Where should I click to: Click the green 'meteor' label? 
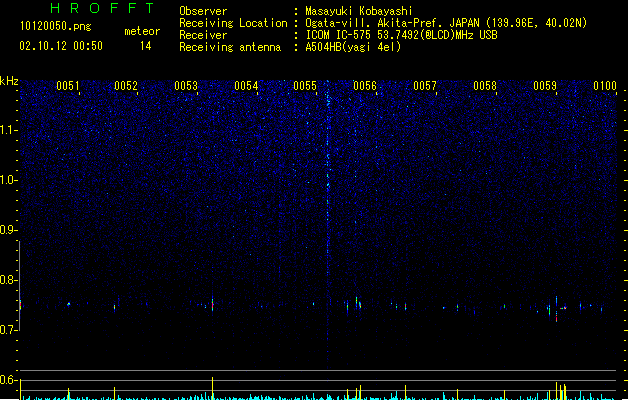click(142, 31)
